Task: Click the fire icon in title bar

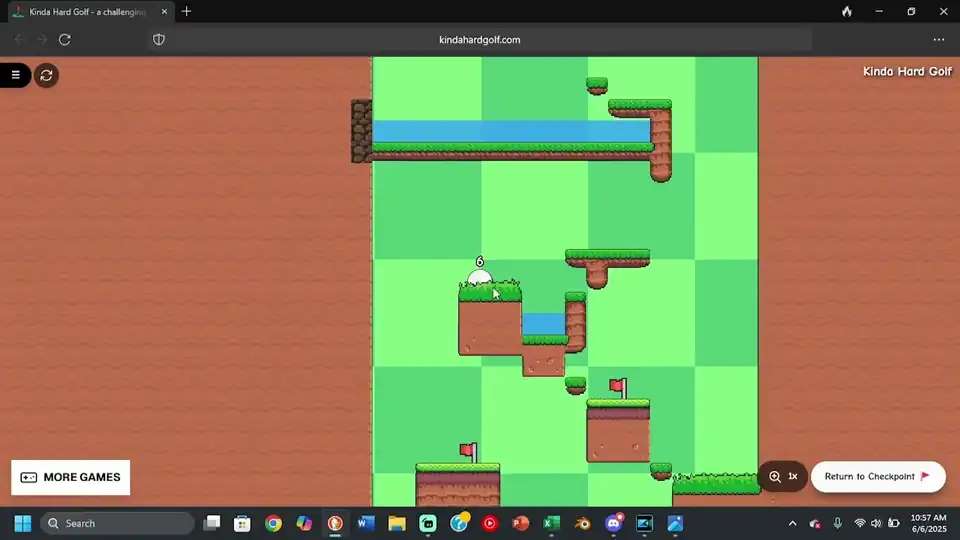Action: 847,12
